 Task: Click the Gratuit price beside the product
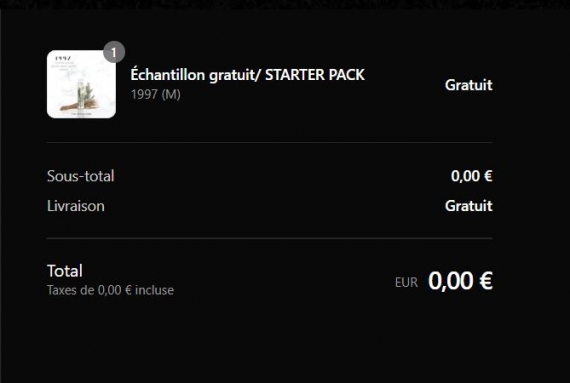469,85
